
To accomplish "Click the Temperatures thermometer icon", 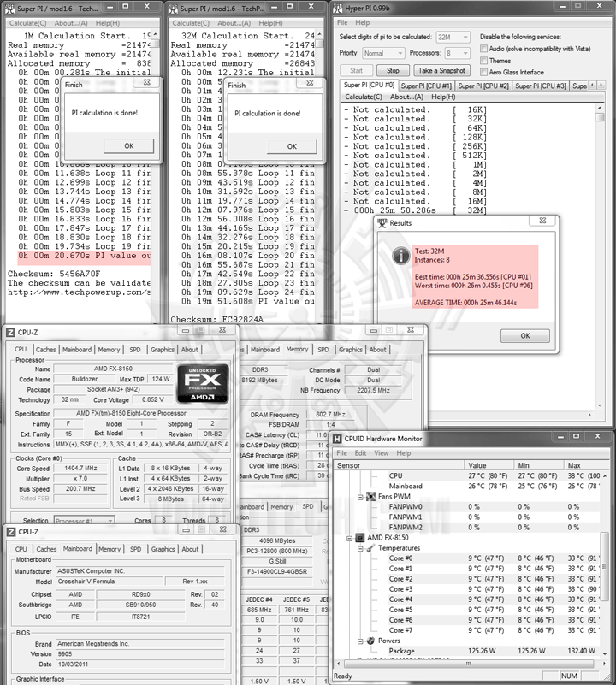I will (x=370, y=548).
